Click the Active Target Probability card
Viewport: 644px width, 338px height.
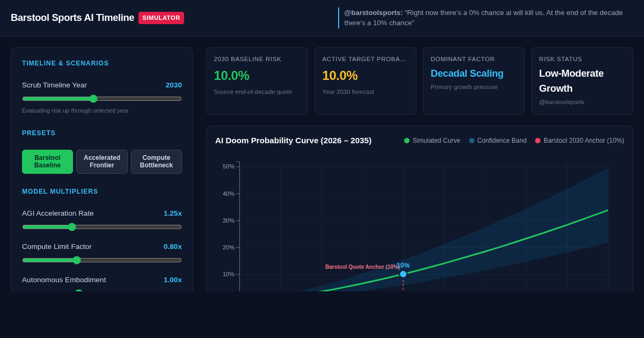365,81
